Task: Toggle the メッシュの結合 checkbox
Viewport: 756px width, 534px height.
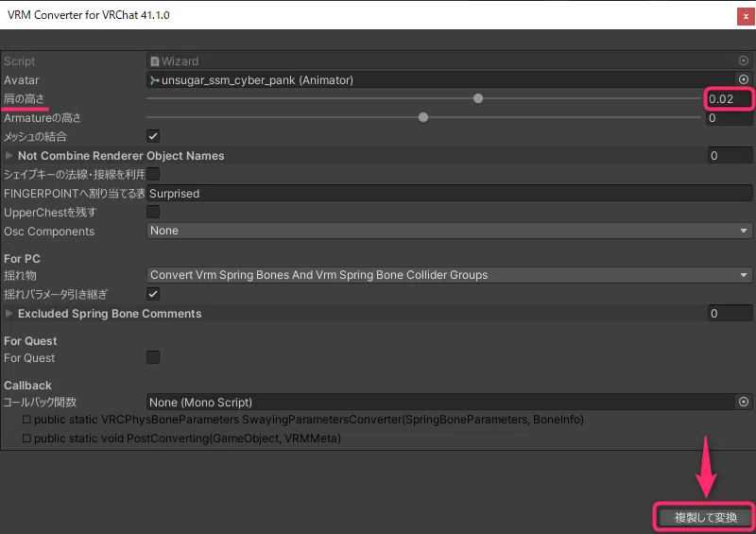Action: click(153, 136)
